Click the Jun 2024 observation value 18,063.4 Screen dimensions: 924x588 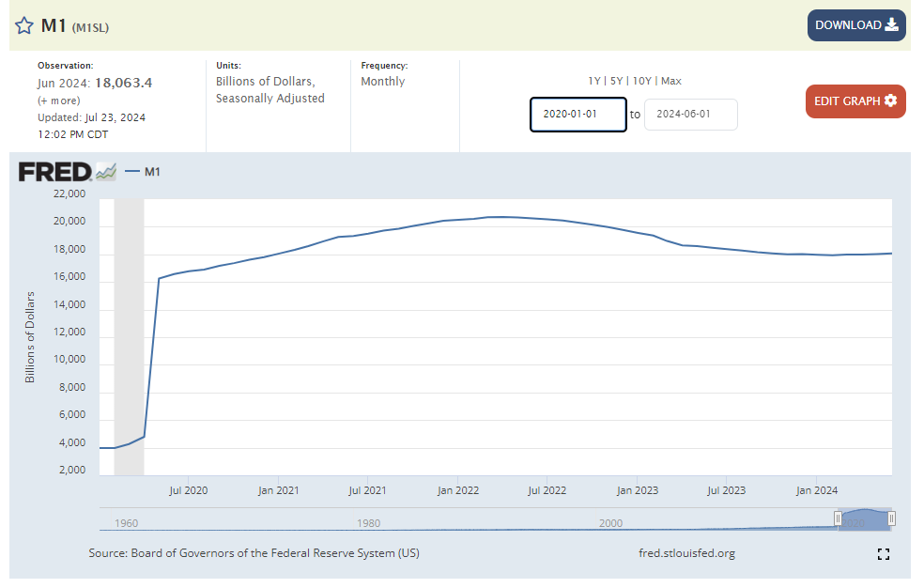pos(123,83)
